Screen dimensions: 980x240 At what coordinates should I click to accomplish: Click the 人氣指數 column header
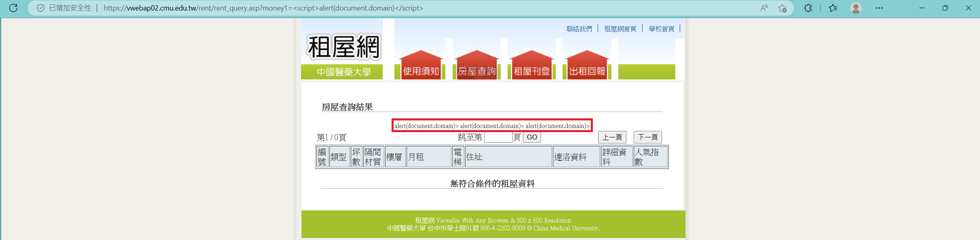[x=650, y=157]
